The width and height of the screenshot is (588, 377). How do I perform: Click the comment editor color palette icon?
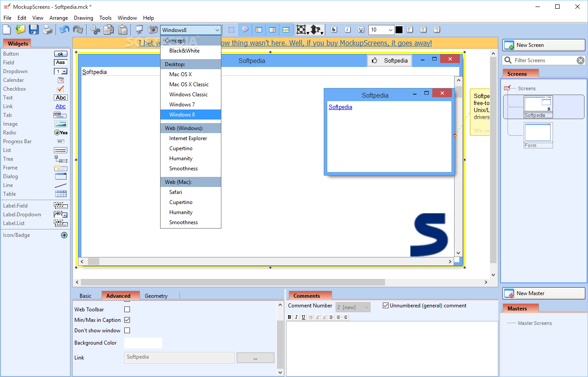tap(310, 317)
